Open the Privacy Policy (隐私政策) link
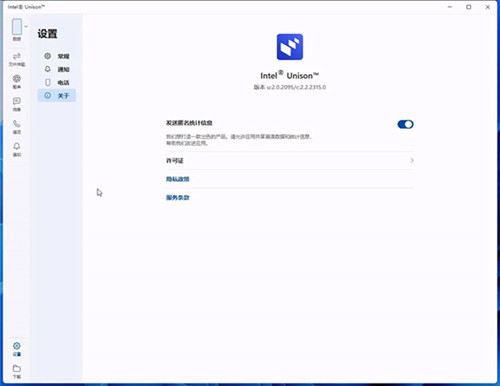 point(178,179)
